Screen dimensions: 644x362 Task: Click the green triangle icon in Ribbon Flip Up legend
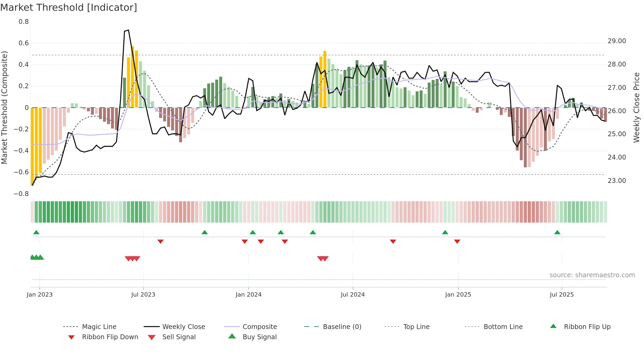tap(553, 326)
